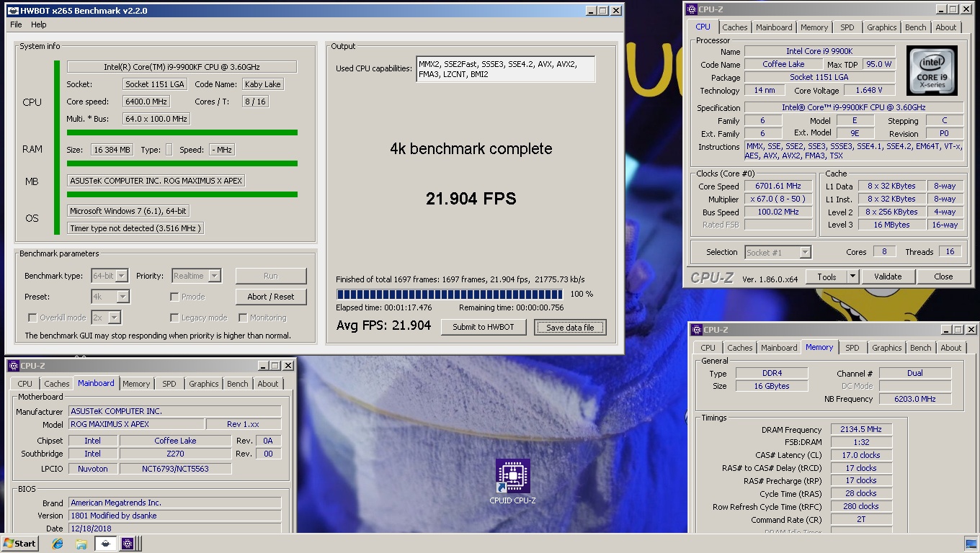Image resolution: width=980 pixels, height=553 pixels.
Task: Click Timer type not detected (3.516 MHz) field
Action: [135, 228]
